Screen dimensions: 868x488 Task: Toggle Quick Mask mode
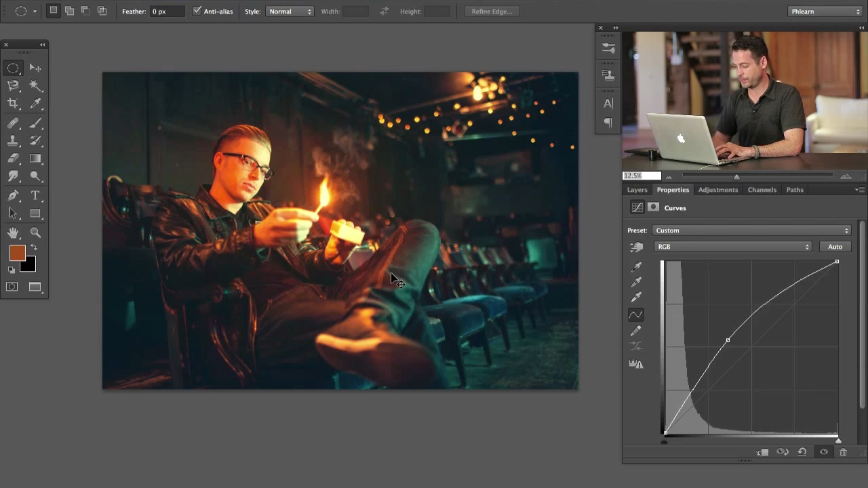12,287
